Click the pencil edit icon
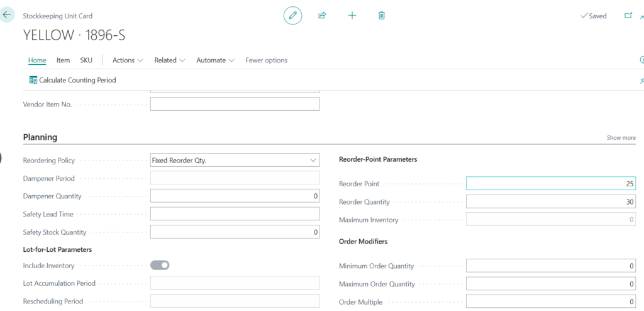The image size is (644, 311). (292, 16)
